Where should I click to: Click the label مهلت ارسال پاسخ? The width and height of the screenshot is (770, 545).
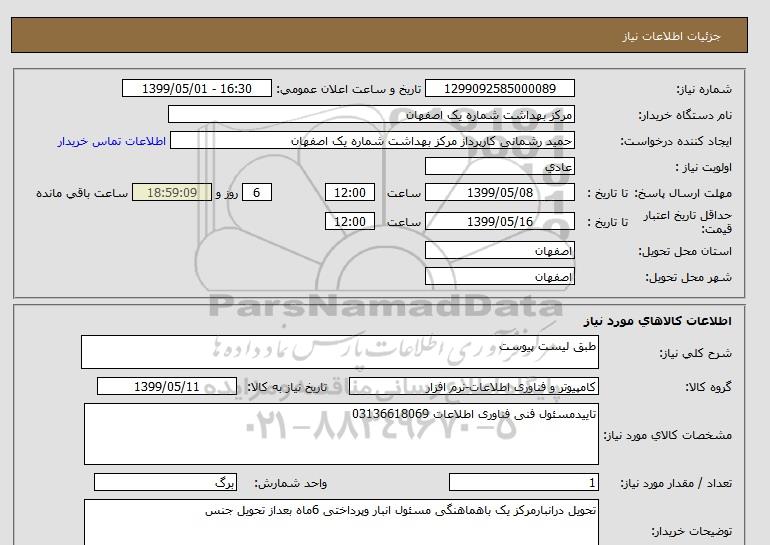pyautogui.click(x=684, y=193)
